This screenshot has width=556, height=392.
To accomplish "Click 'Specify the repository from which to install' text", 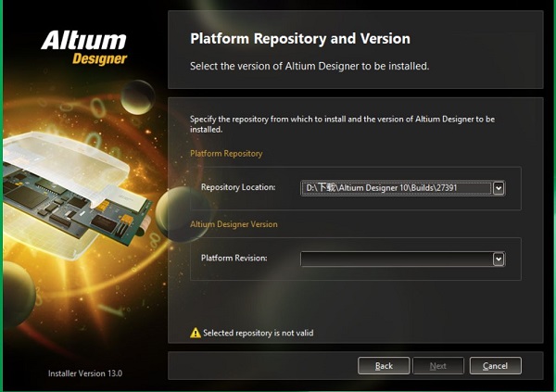I will coord(342,124).
